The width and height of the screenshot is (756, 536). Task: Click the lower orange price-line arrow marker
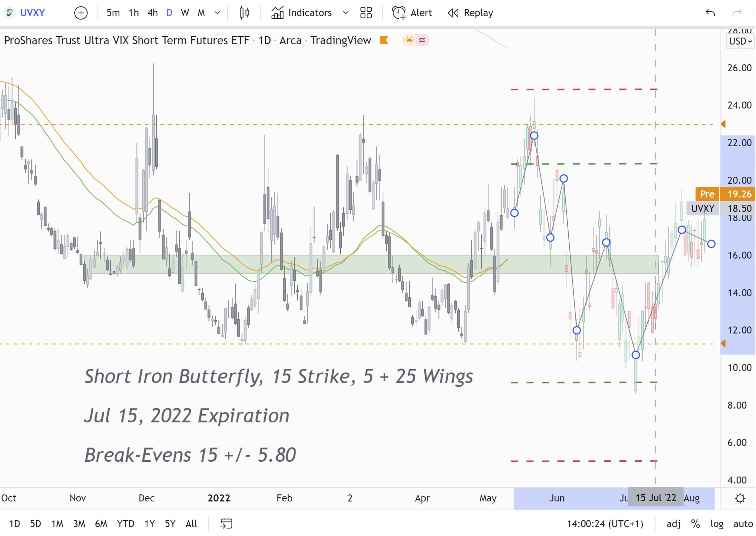click(723, 343)
